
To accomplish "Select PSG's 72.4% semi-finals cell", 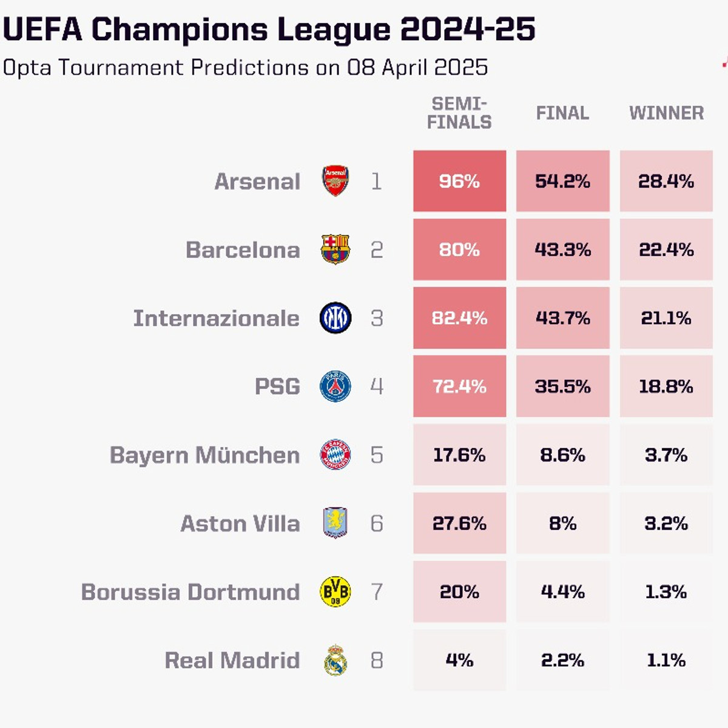I will 459,386.
